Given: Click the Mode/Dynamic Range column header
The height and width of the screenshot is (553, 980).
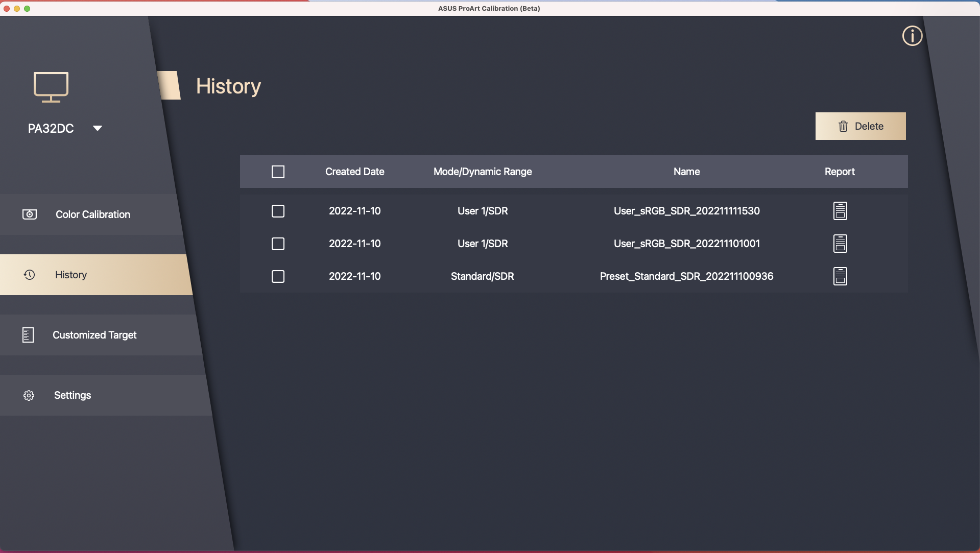Looking at the screenshot, I should [483, 172].
